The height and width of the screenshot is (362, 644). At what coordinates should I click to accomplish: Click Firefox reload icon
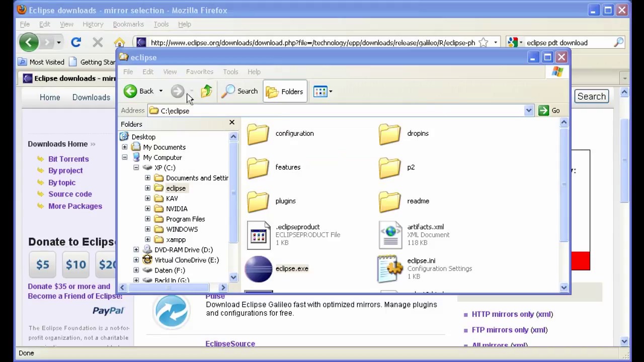(x=76, y=43)
